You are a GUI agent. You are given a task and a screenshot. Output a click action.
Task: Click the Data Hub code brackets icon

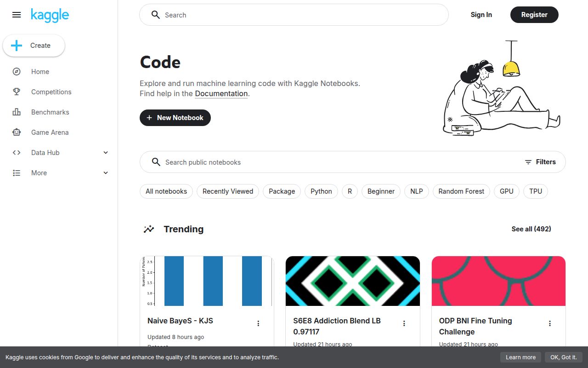coord(17,153)
